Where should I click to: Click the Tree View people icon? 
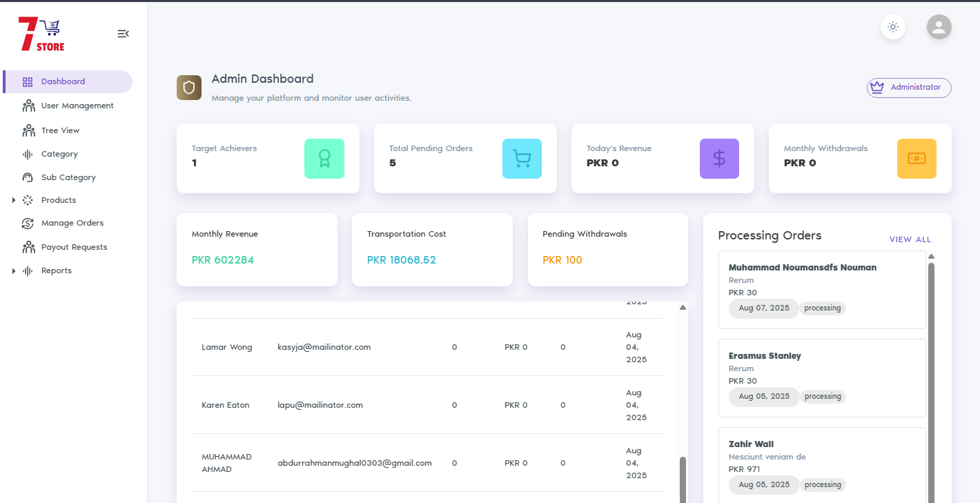[28, 130]
